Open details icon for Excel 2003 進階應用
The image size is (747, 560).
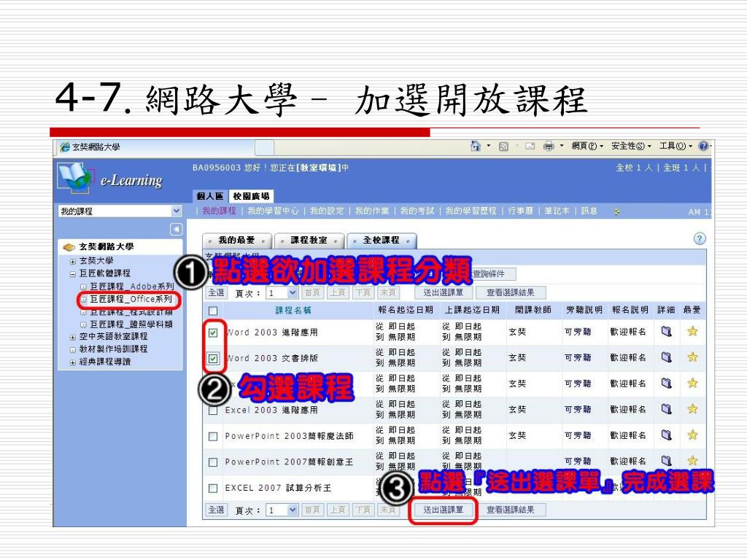[667, 409]
